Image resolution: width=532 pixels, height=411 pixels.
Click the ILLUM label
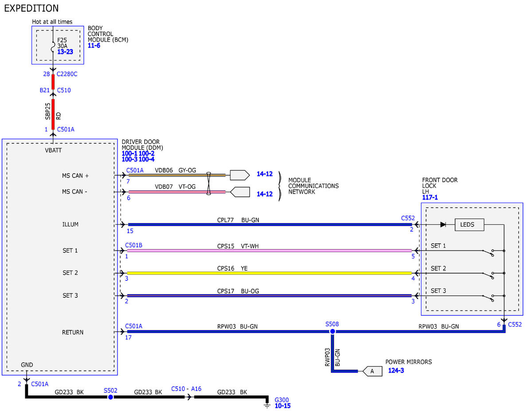point(70,224)
